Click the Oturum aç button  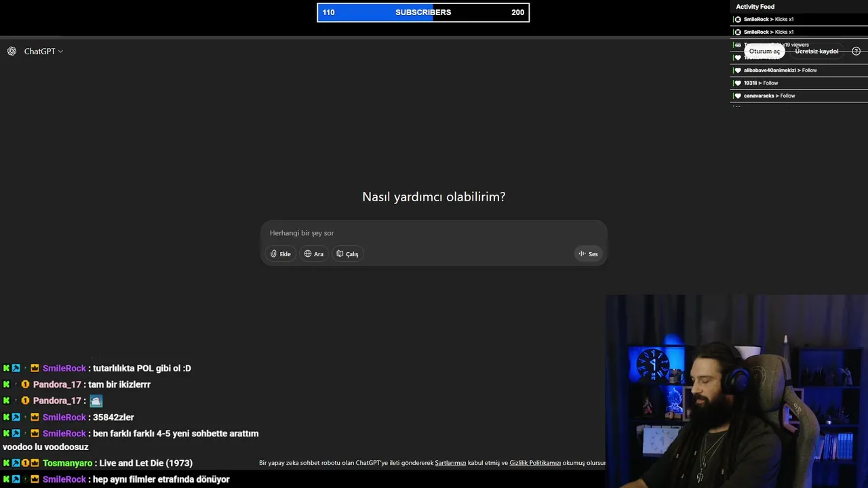coord(764,52)
